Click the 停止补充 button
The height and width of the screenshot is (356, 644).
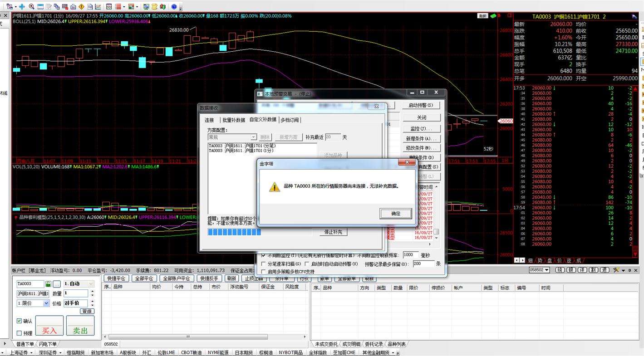point(334,232)
